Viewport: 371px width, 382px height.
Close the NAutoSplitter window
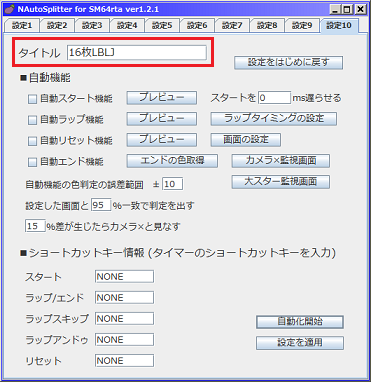pyautogui.click(x=360, y=9)
